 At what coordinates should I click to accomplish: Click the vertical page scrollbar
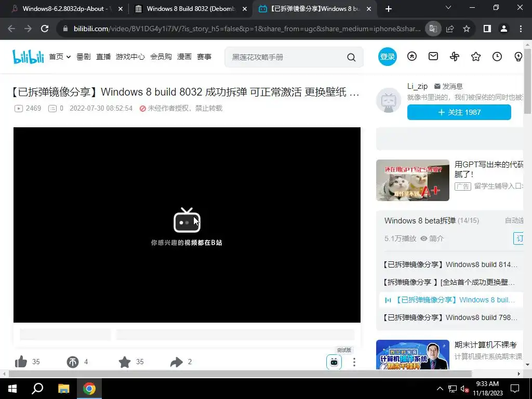click(x=528, y=82)
